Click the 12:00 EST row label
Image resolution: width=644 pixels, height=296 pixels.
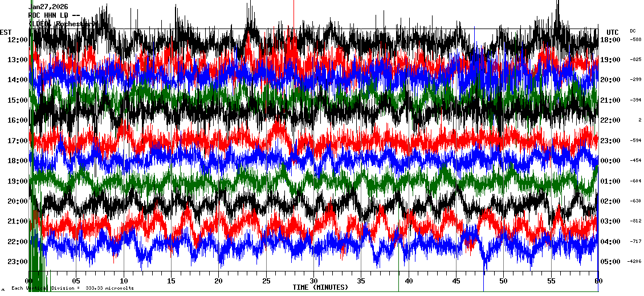click(x=18, y=39)
